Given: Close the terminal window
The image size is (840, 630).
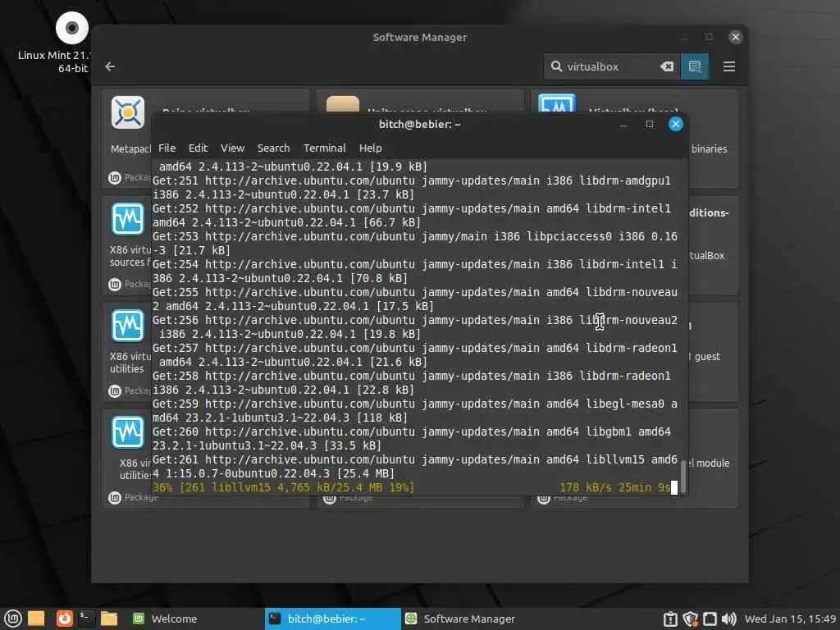Looking at the screenshot, I should (x=676, y=125).
